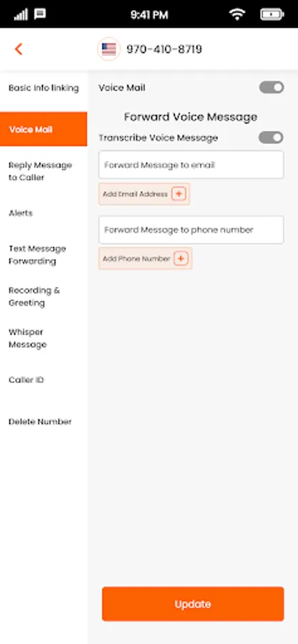This screenshot has height=644, width=298.
Task: Tap the Wi-Fi icon in status bar
Action: [237, 14]
